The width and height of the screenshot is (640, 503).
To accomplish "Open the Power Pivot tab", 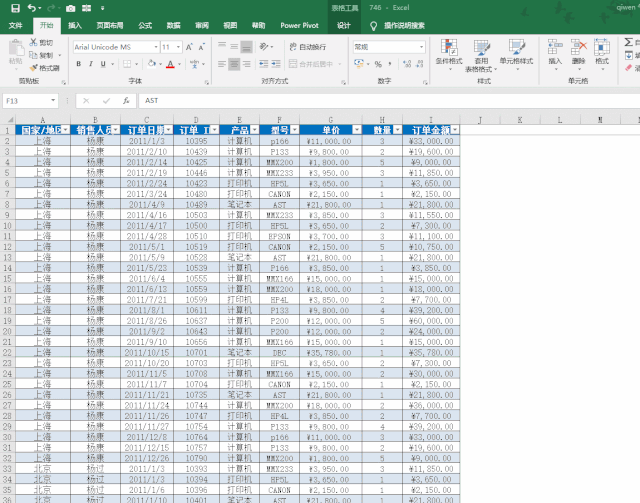I will [299, 24].
